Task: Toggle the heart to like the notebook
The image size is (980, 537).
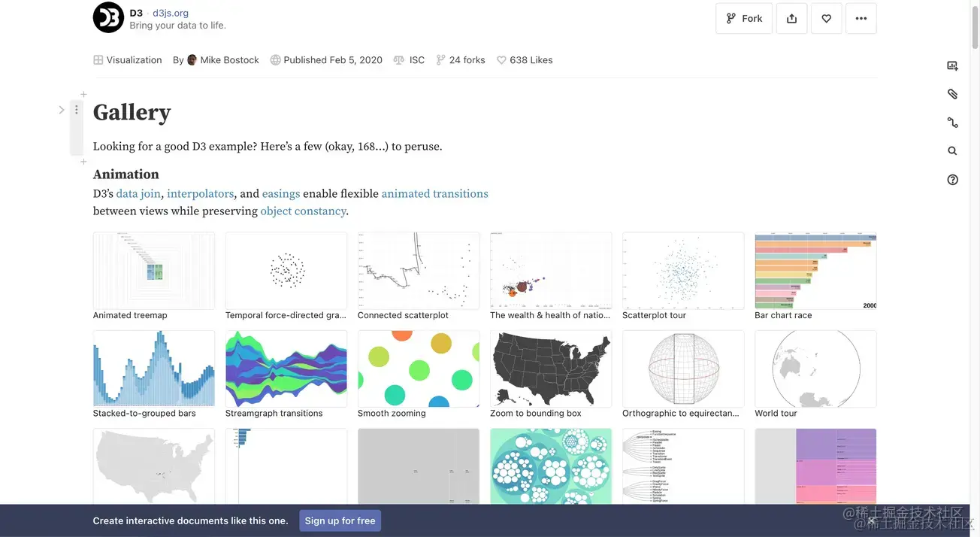Action: click(x=826, y=18)
